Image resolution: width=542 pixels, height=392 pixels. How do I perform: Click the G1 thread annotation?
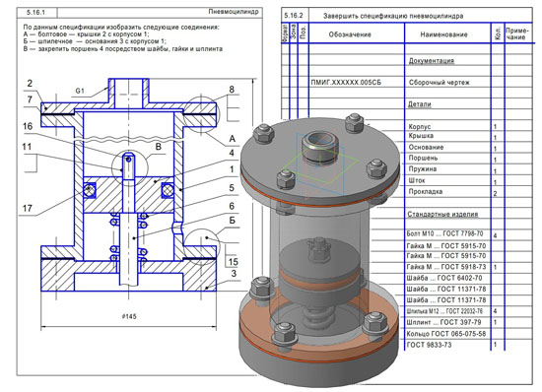click(80, 91)
